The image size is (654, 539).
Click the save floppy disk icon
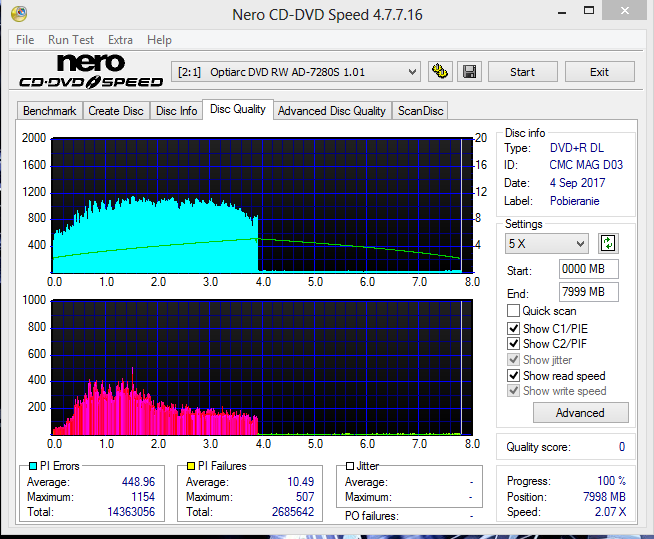[470, 72]
